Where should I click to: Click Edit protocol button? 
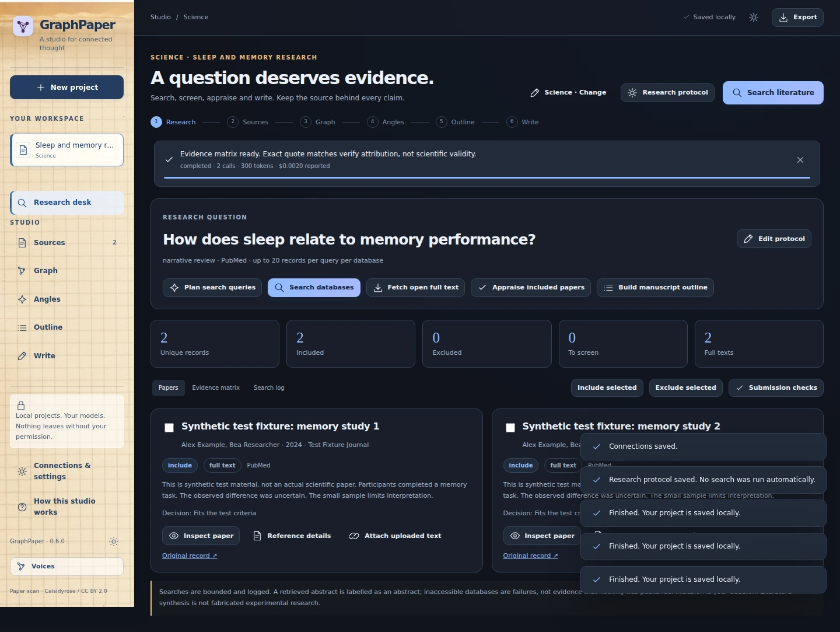coord(774,239)
